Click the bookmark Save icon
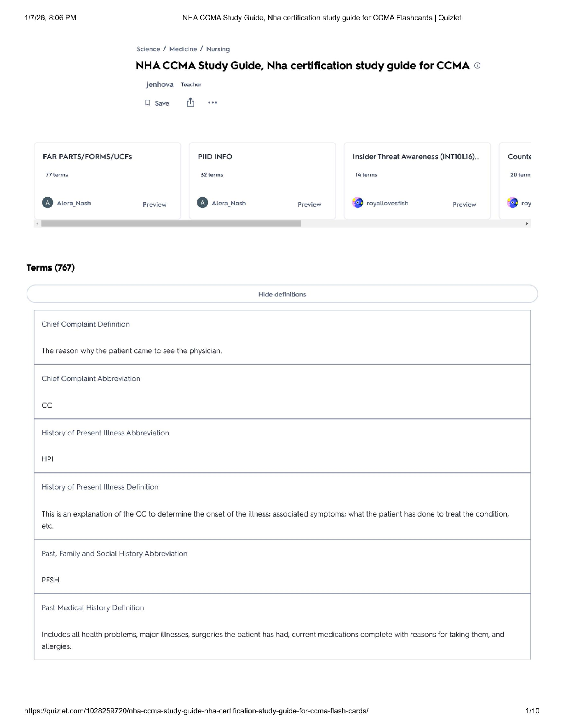The width and height of the screenshot is (563, 728). tap(148, 103)
